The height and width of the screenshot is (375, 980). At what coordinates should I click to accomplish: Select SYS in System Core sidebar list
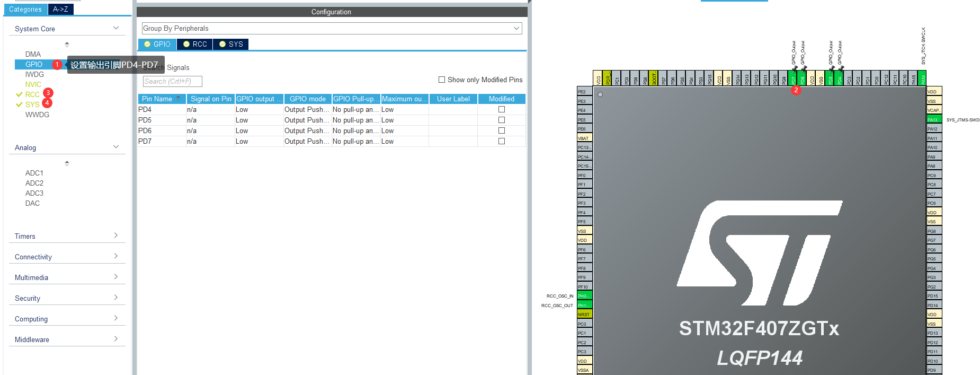32,104
